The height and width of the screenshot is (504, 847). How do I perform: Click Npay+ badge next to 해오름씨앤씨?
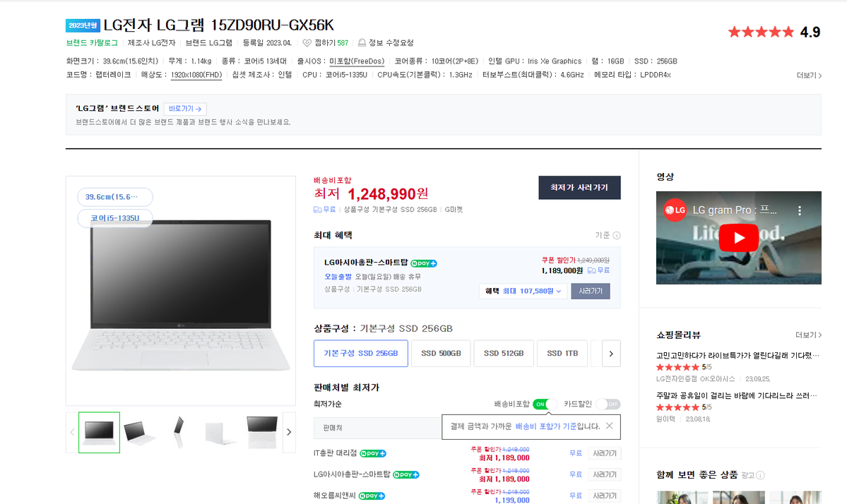tap(372, 496)
